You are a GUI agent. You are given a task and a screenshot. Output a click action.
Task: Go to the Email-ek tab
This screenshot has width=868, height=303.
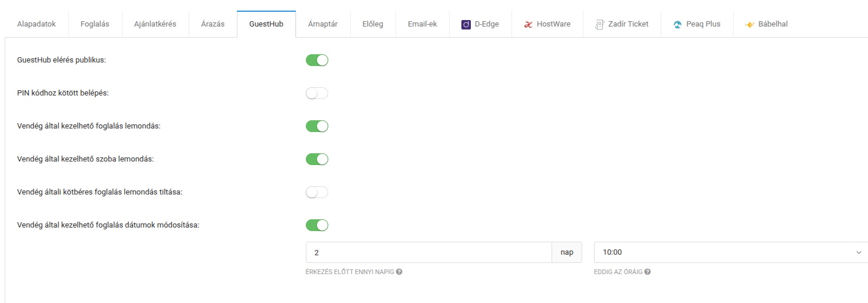422,24
